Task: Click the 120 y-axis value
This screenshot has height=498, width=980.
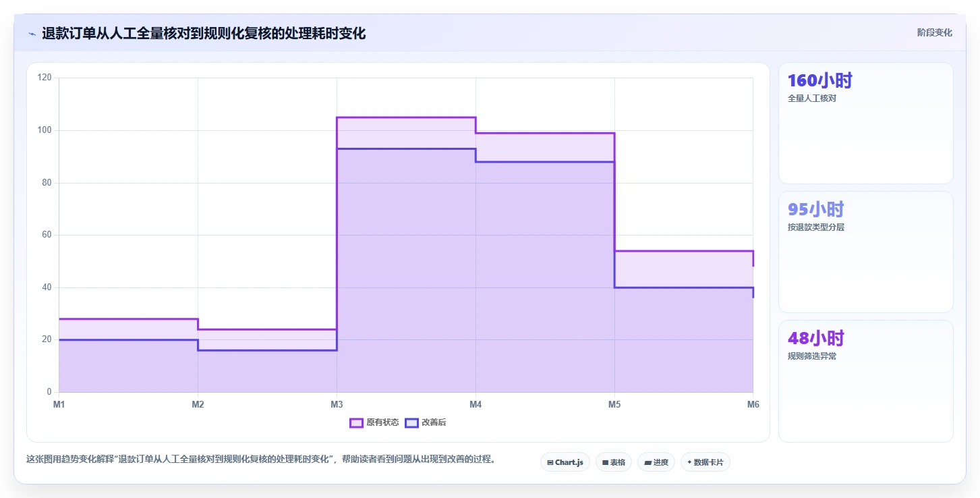Action: click(45, 78)
